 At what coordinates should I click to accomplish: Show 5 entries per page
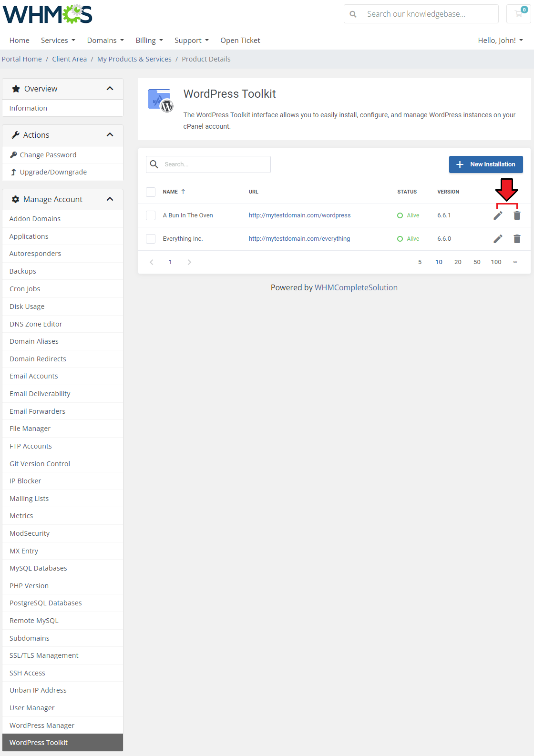(420, 262)
